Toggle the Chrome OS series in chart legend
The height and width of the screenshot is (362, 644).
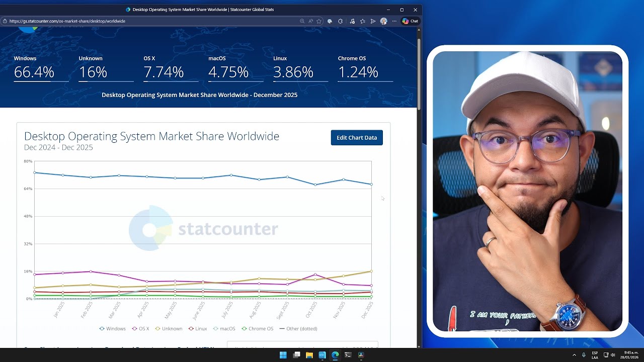tap(257, 329)
